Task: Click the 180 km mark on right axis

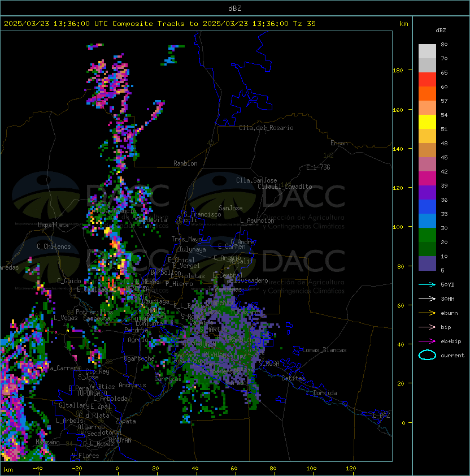Action: click(398, 71)
